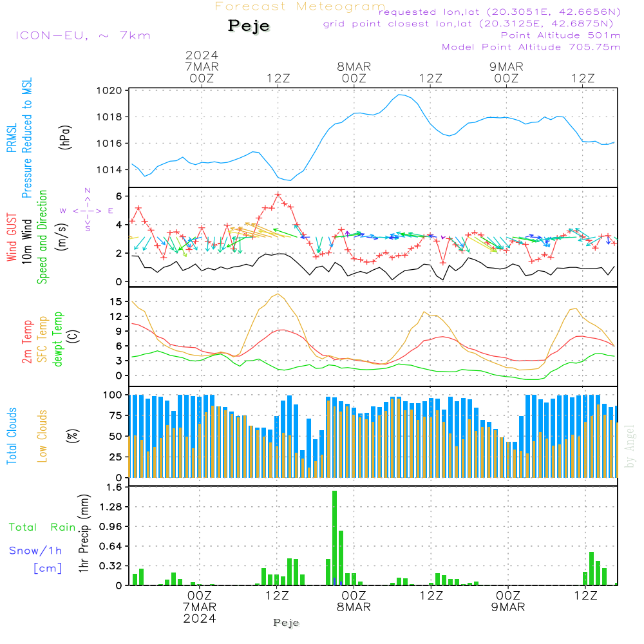Viewport: 644px width, 644px height.
Task: Click the '1hr Precip (mm)' axis label
Action: click(84, 533)
